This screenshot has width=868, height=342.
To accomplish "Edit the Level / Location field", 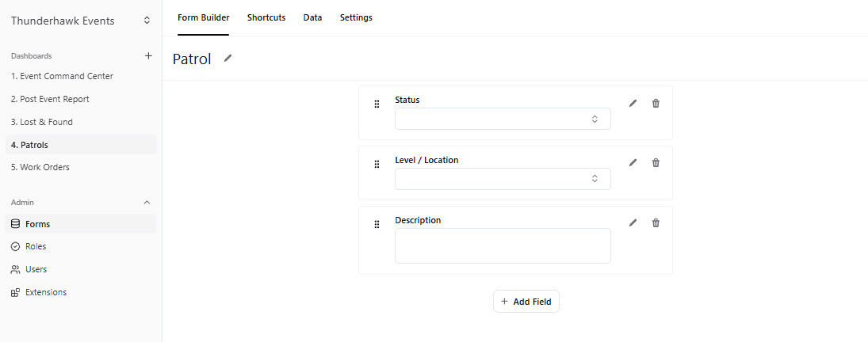I will pyautogui.click(x=633, y=162).
